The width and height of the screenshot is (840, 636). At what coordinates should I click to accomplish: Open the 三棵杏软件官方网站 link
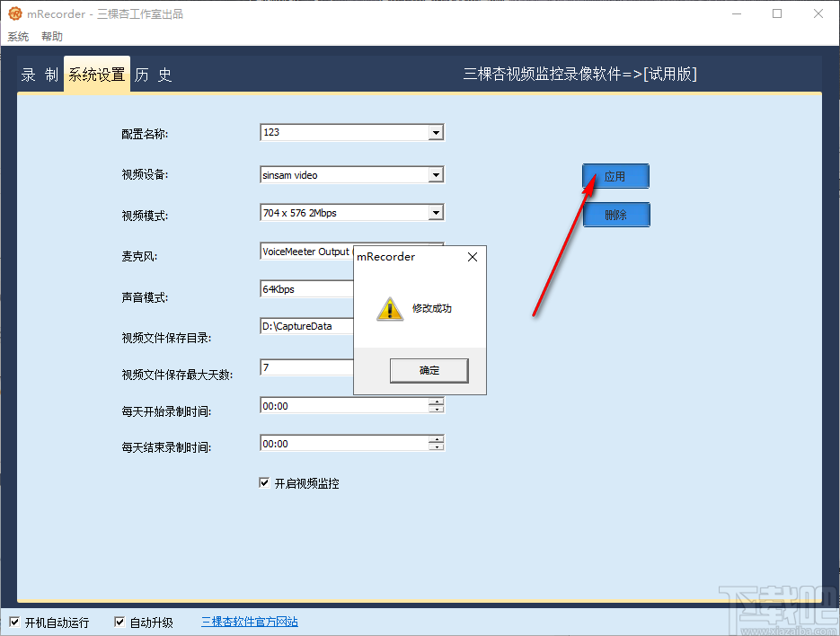pos(249,621)
